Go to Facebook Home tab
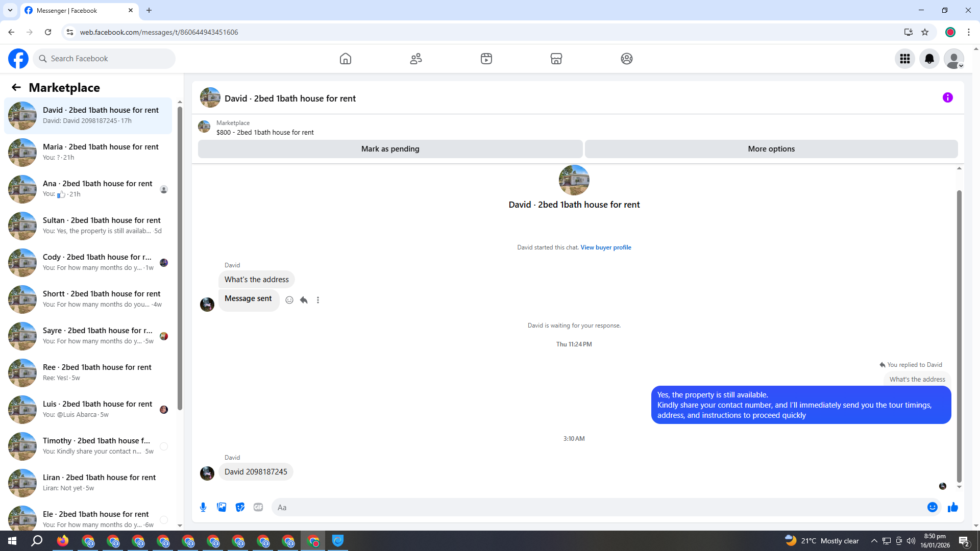Viewport: 980px width, 551px height. point(346,59)
